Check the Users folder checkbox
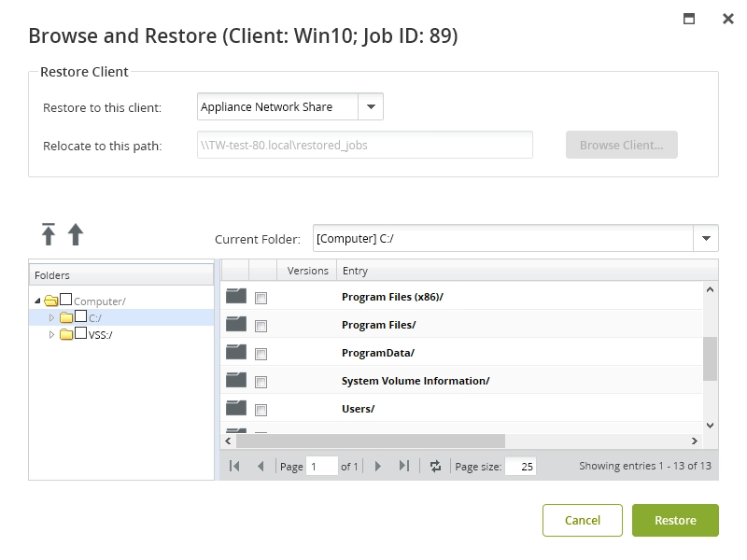The width and height of the screenshot is (747, 560). [261, 410]
